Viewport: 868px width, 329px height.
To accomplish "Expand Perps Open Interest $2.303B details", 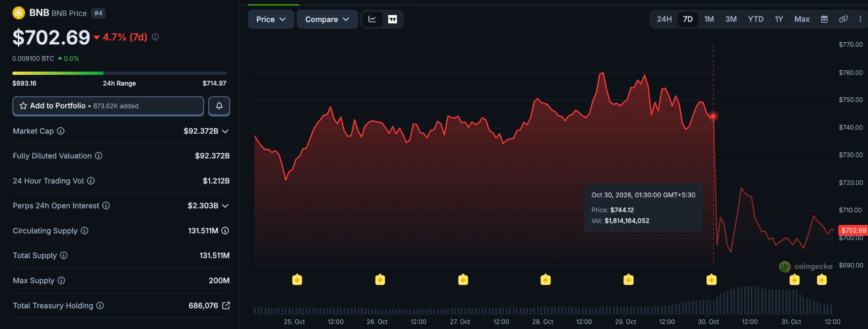I will (225, 206).
